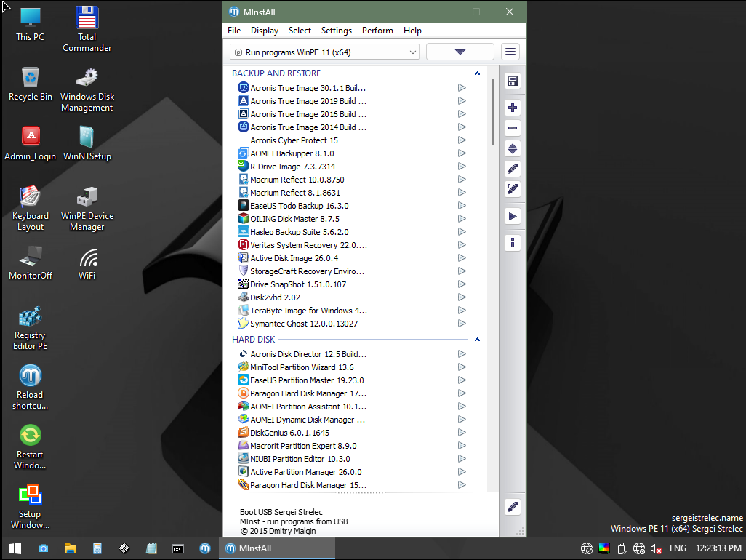Collapse the BACKUP AND RESTORE section
This screenshot has width=746, height=560.
tap(477, 73)
